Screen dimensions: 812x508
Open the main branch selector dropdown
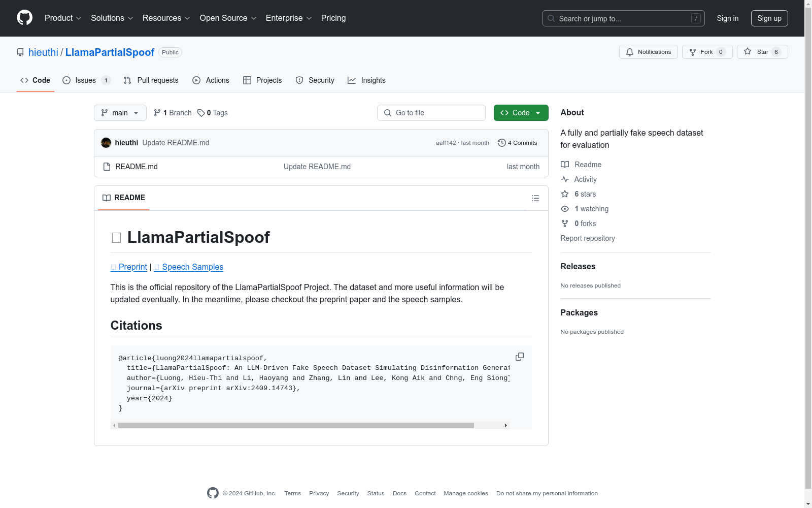pos(120,113)
